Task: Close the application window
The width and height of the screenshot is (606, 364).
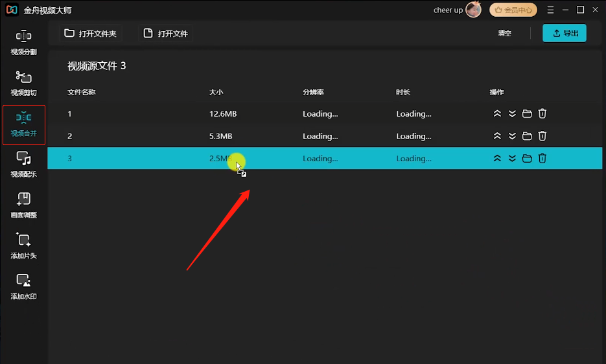Action: point(595,10)
